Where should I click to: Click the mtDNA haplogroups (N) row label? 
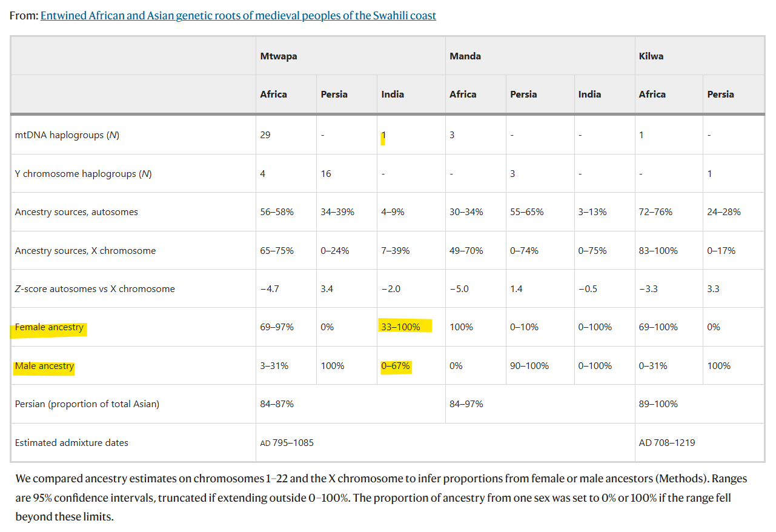[x=67, y=135]
